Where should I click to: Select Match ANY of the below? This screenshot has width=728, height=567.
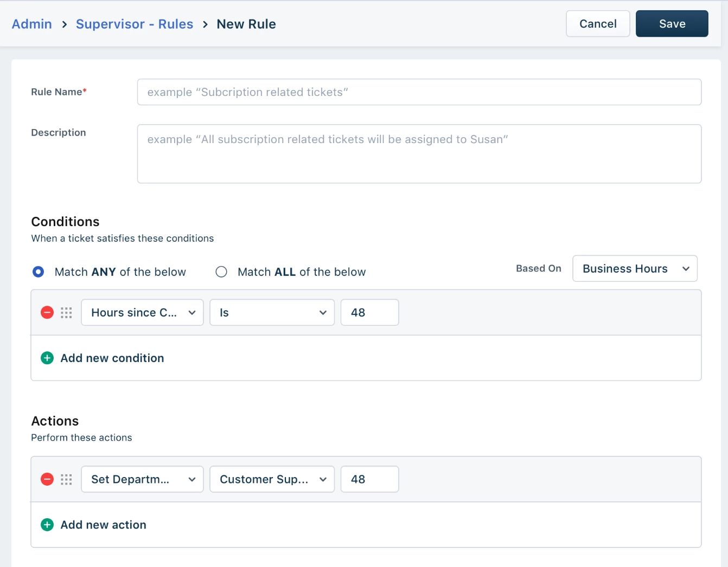tap(38, 272)
